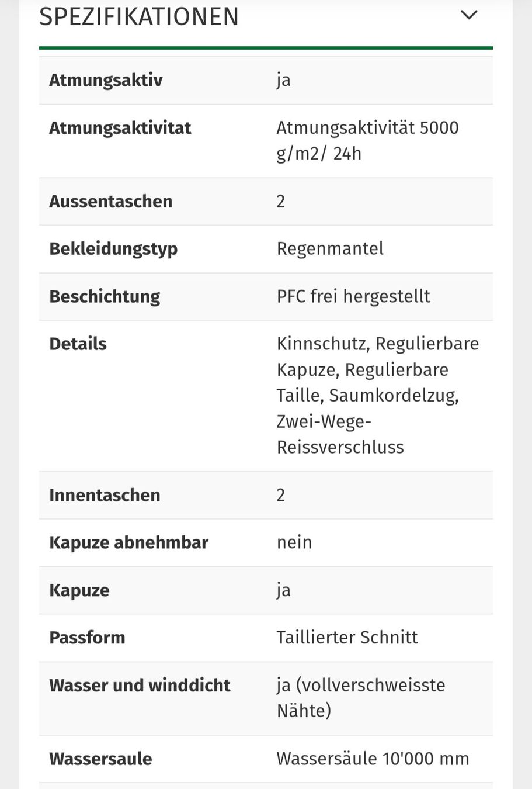Click the Kapuze abnehmbar label

point(128,542)
